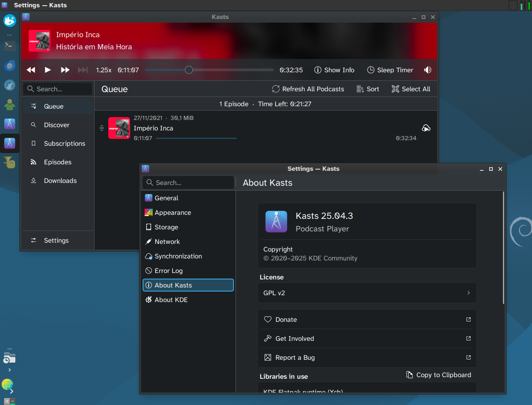Click Refresh All Podcasts
This screenshot has height=405, width=532.
click(308, 89)
